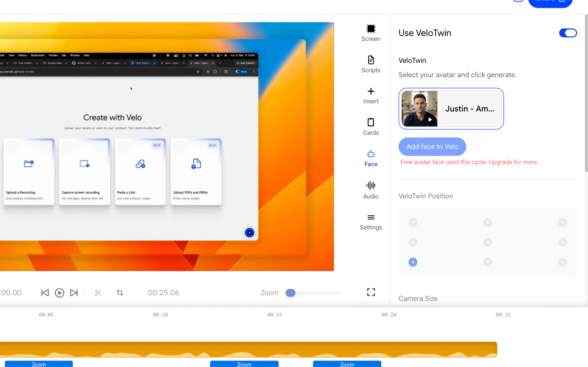Click the "VeloTwin Position" label
This screenshot has height=367, width=588.
pos(426,196)
